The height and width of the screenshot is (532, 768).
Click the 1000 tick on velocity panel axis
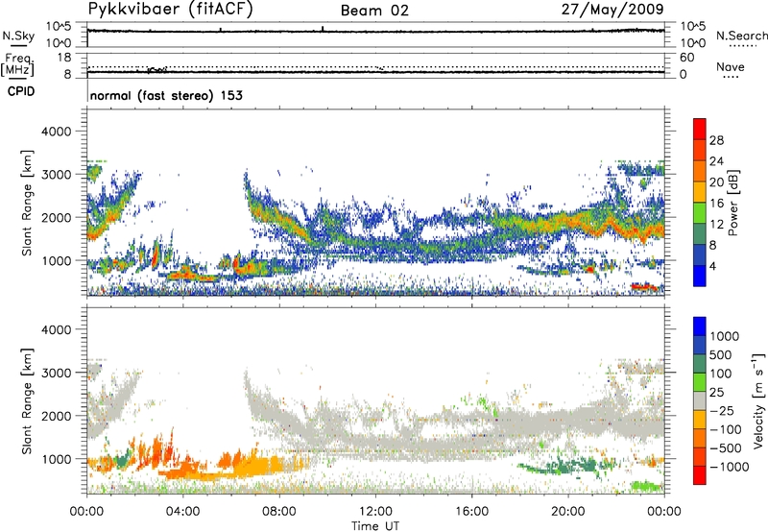point(56,459)
